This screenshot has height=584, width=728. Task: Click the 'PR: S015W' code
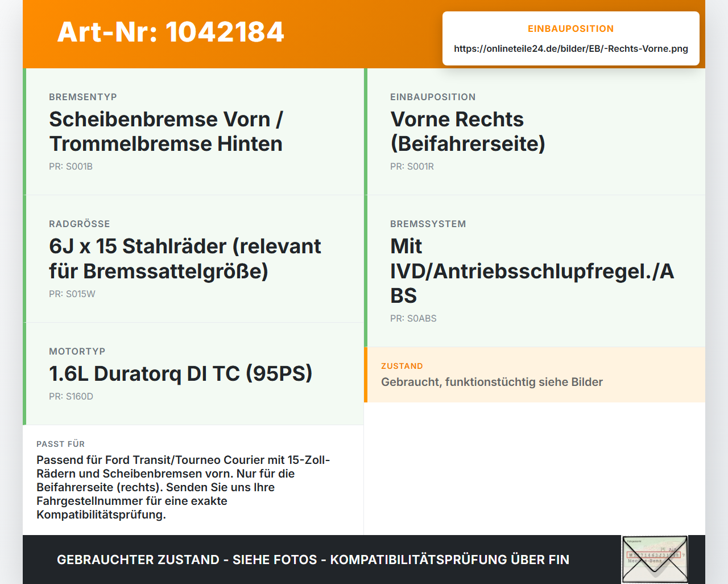(72, 294)
